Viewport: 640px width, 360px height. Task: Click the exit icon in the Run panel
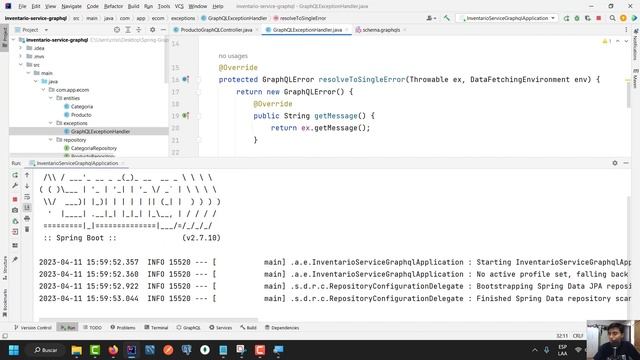(x=15, y=231)
